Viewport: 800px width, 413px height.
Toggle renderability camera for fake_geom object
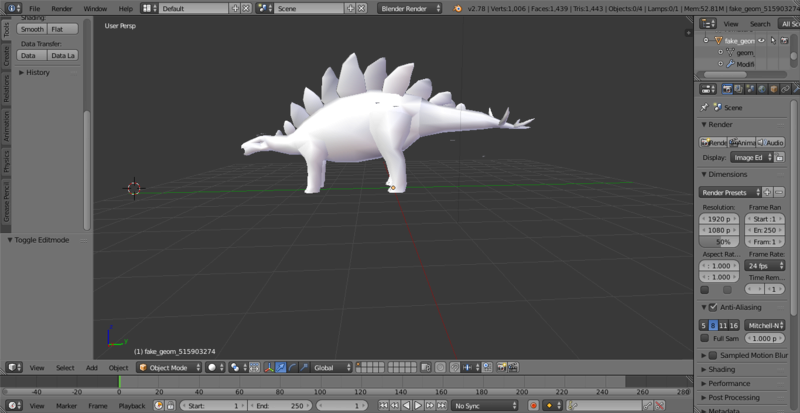[x=784, y=40]
